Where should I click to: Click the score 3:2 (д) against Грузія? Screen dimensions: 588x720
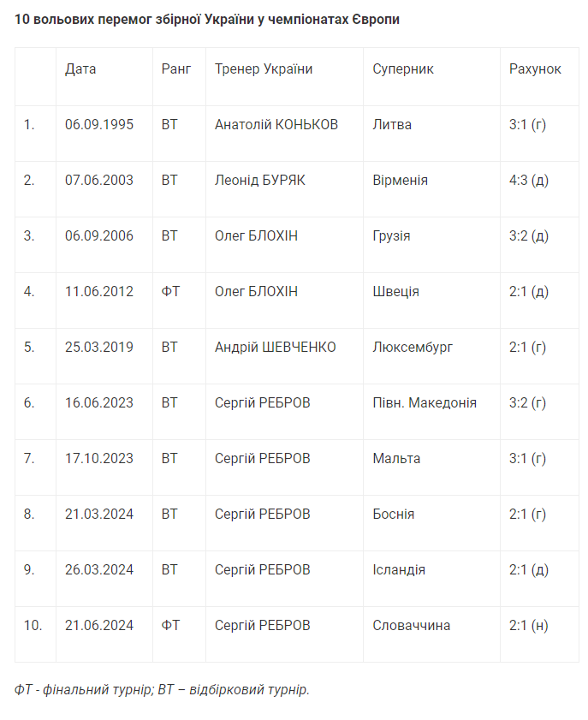pyautogui.click(x=528, y=236)
